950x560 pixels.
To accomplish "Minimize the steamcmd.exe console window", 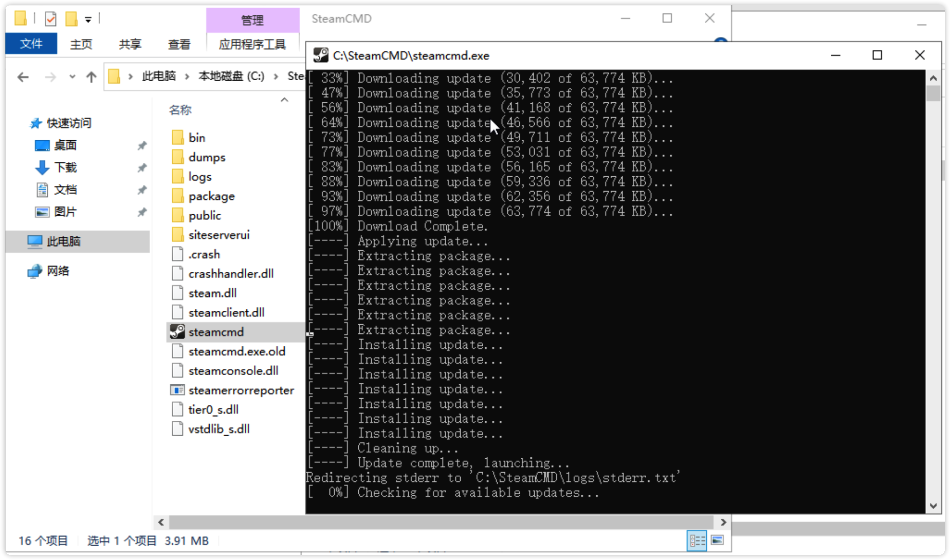I will 836,55.
